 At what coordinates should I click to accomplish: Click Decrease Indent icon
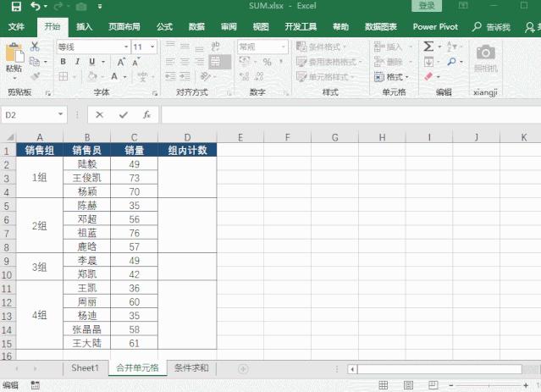[x=170, y=76]
